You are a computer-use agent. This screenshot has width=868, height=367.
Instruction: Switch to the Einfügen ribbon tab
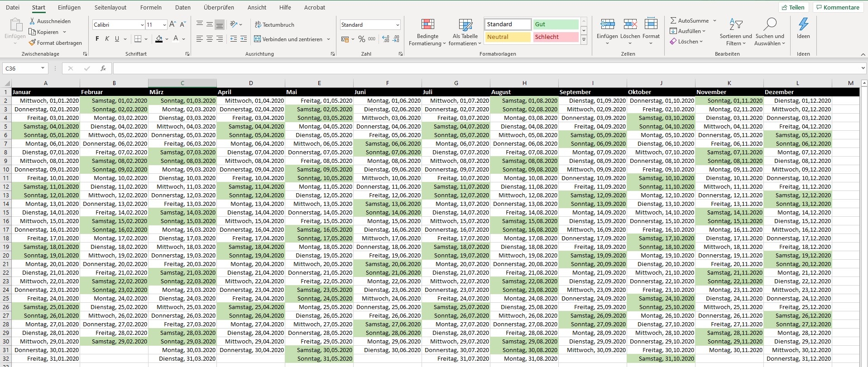[x=69, y=7]
